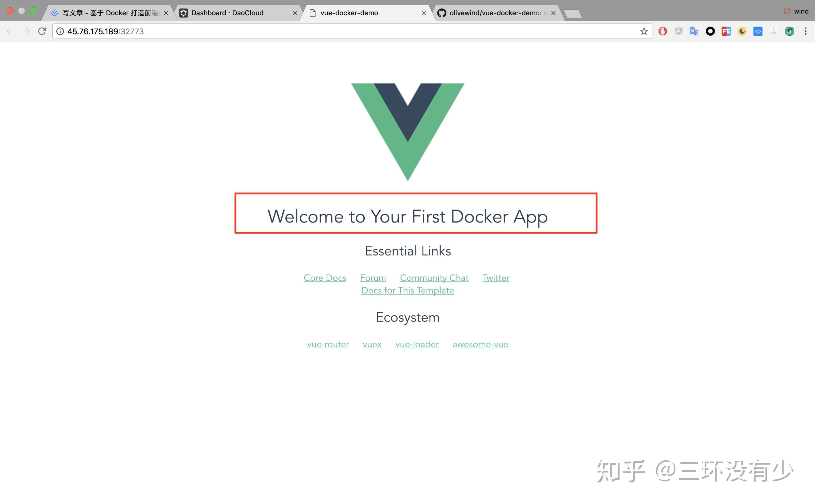Open a new tab with the new-tab button
This screenshot has width=815, height=504.
(573, 14)
